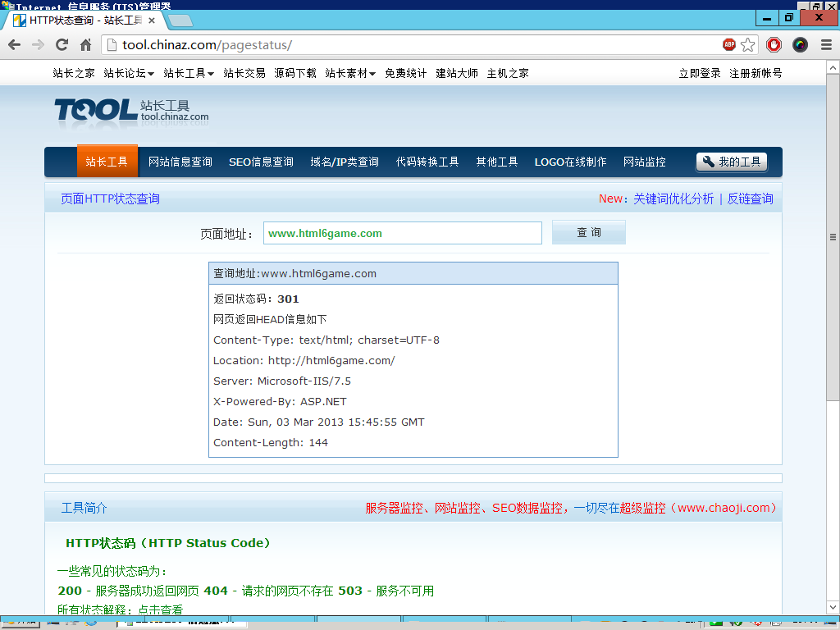Click the browser forward arrow
The height and width of the screenshot is (630, 840).
(x=38, y=45)
